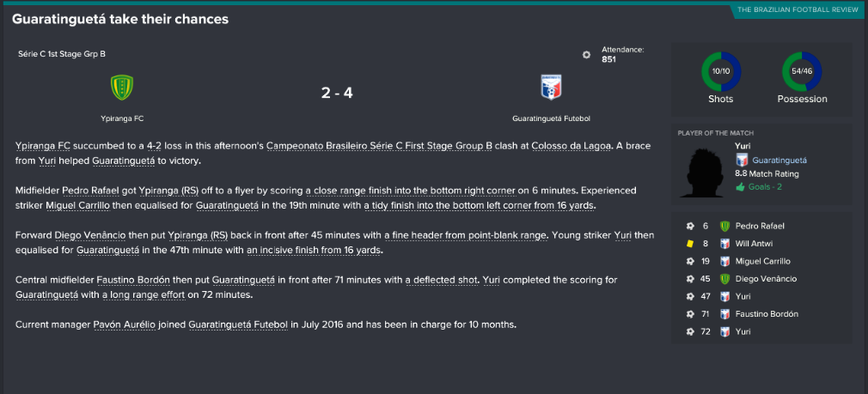This screenshot has height=394, width=868.
Task: Click Ypiranga badge beside Diego Venâncio in events
Action: click(x=725, y=279)
